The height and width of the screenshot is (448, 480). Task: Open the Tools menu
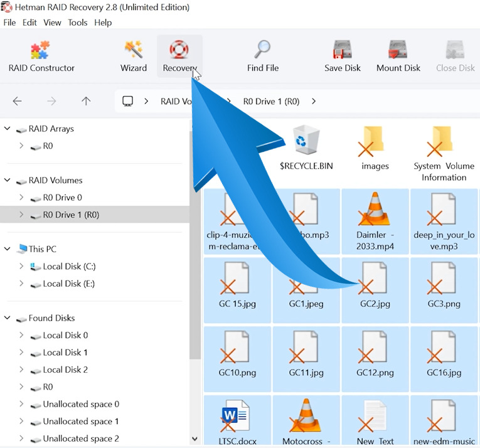(77, 23)
